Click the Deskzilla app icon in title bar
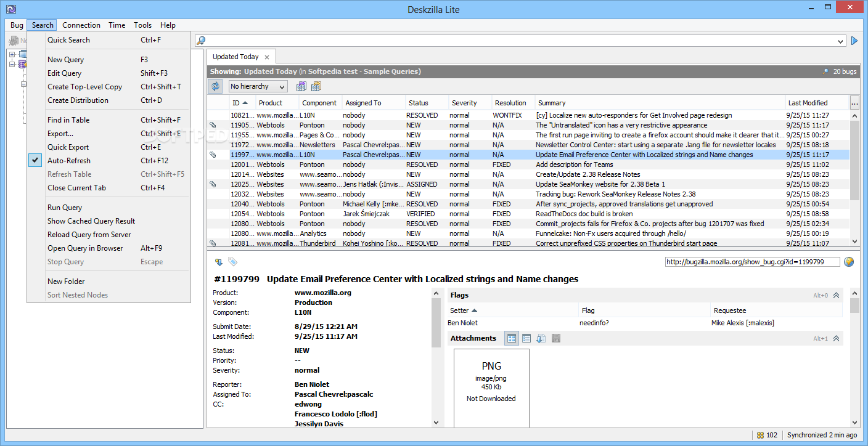Screen dimensions: 868x446 [x=10, y=9]
